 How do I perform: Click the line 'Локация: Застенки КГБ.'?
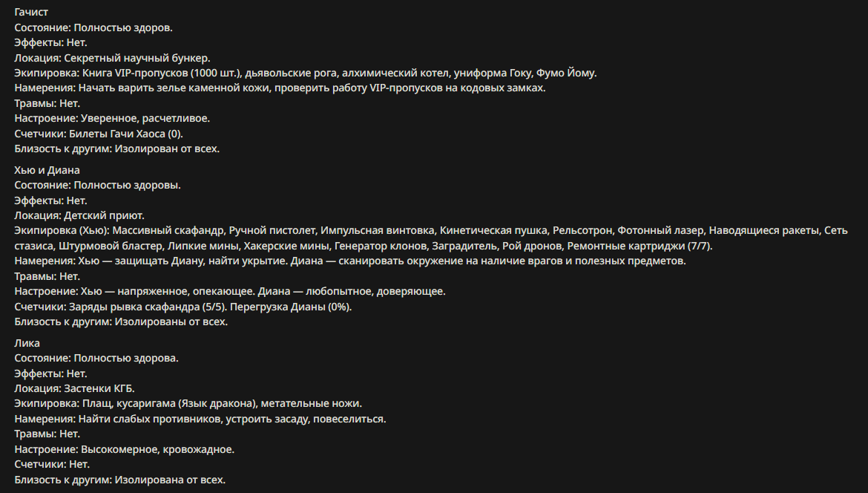point(75,388)
